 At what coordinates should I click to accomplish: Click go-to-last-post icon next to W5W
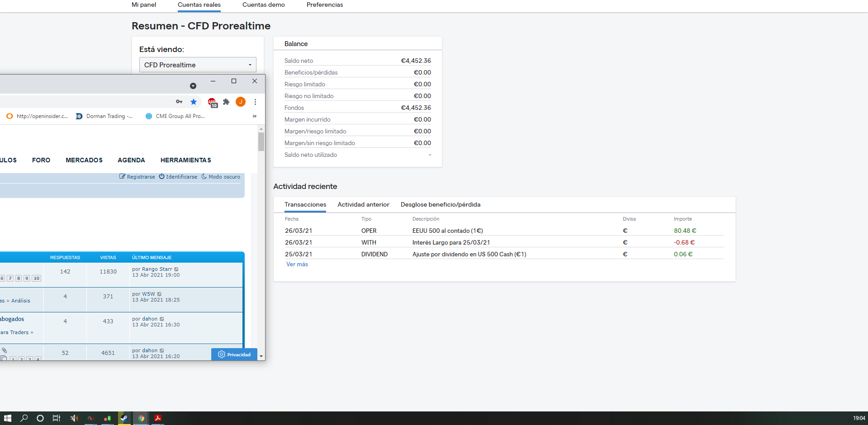click(159, 294)
